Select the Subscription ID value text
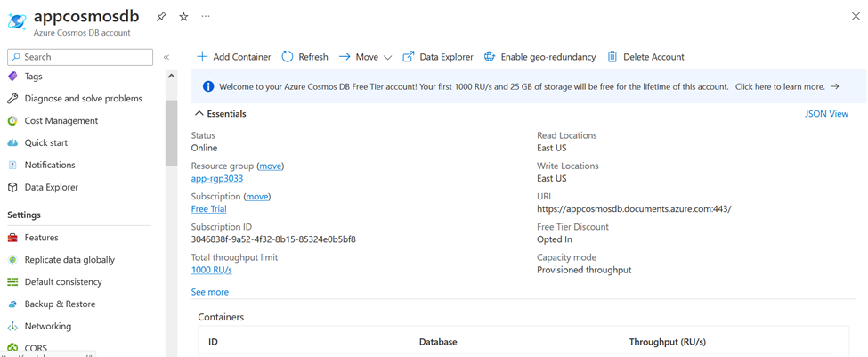868x357 pixels. [273, 239]
